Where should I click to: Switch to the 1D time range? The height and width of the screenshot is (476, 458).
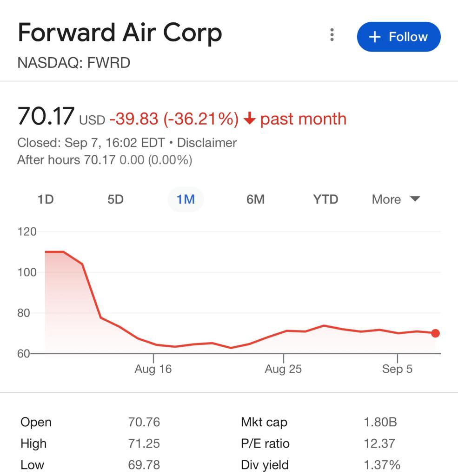(46, 199)
